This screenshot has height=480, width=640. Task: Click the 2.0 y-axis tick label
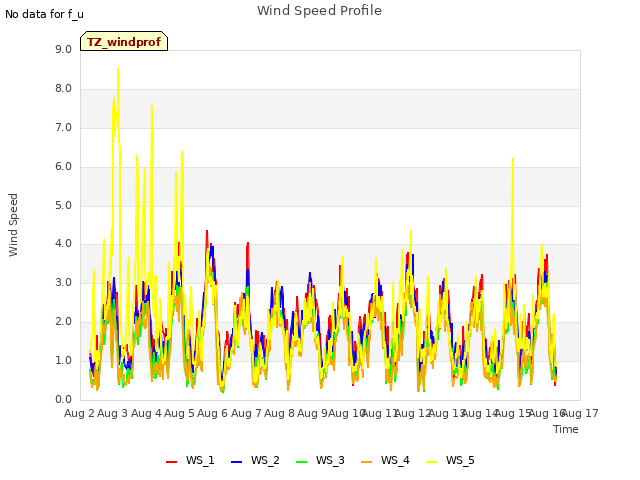[x=63, y=322]
